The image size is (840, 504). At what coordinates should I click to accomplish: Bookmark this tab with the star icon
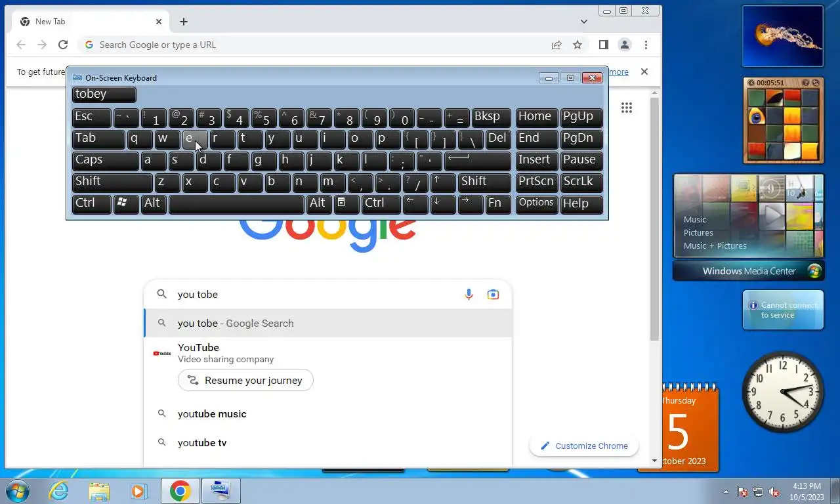tap(577, 45)
